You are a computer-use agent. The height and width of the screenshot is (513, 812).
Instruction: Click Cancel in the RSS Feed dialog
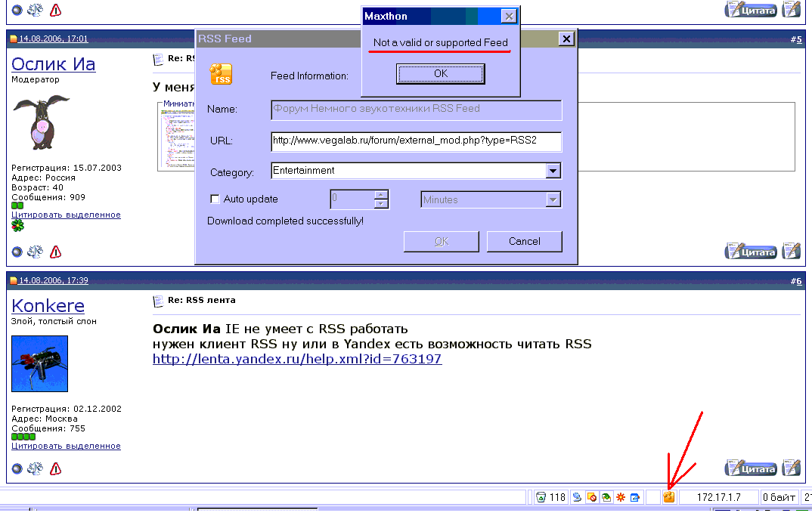coord(524,241)
